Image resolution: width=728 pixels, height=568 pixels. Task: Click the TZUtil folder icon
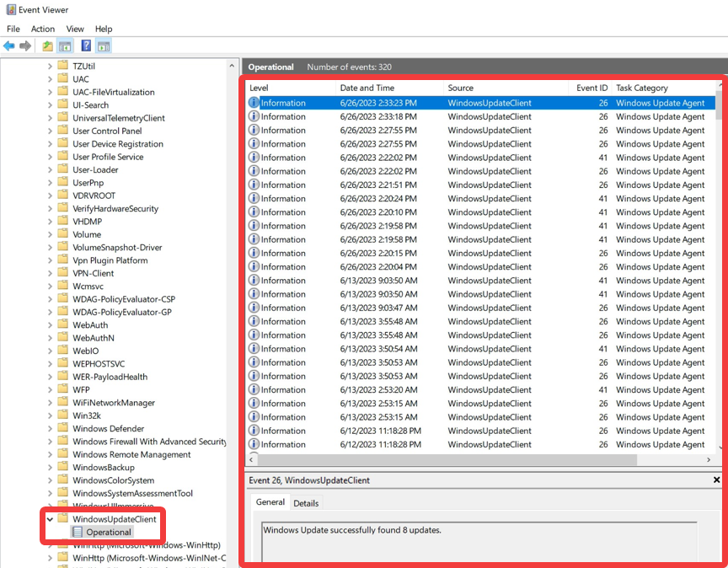pyautogui.click(x=63, y=66)
